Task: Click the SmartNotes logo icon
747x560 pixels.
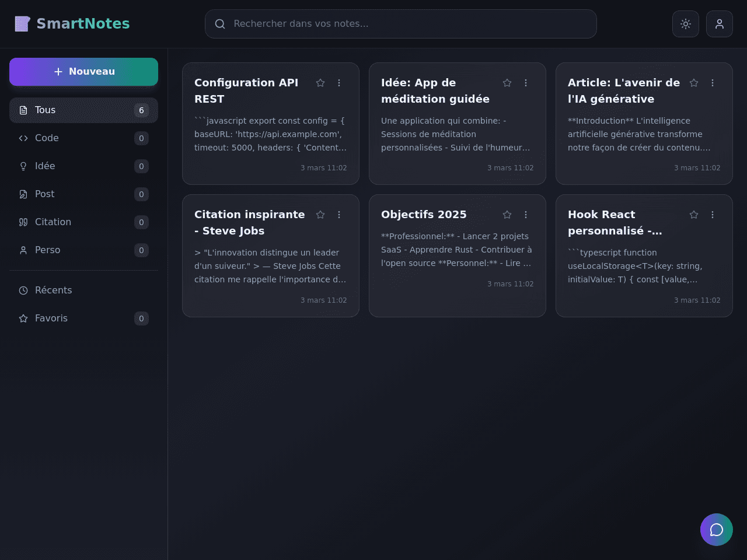Action: click(x=22, y=24)
